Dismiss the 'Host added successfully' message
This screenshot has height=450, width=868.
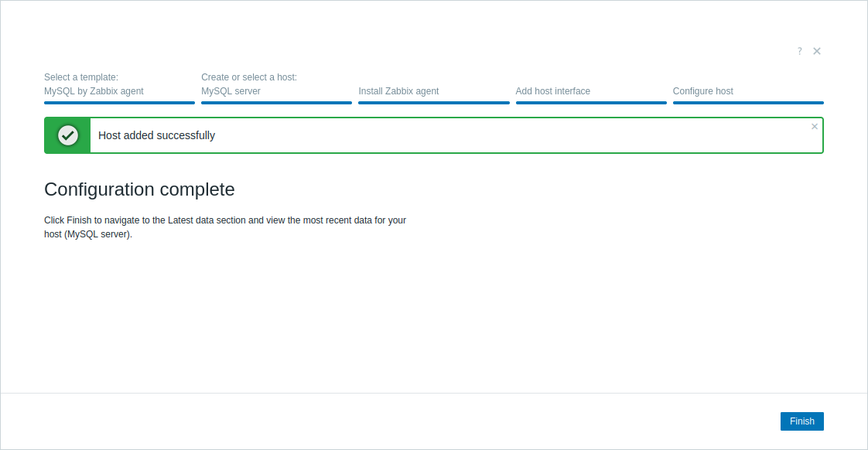[815, 127]
